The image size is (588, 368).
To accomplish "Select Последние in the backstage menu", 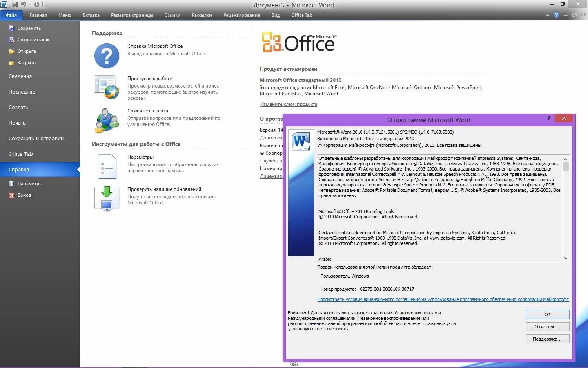I will point(40,92).
